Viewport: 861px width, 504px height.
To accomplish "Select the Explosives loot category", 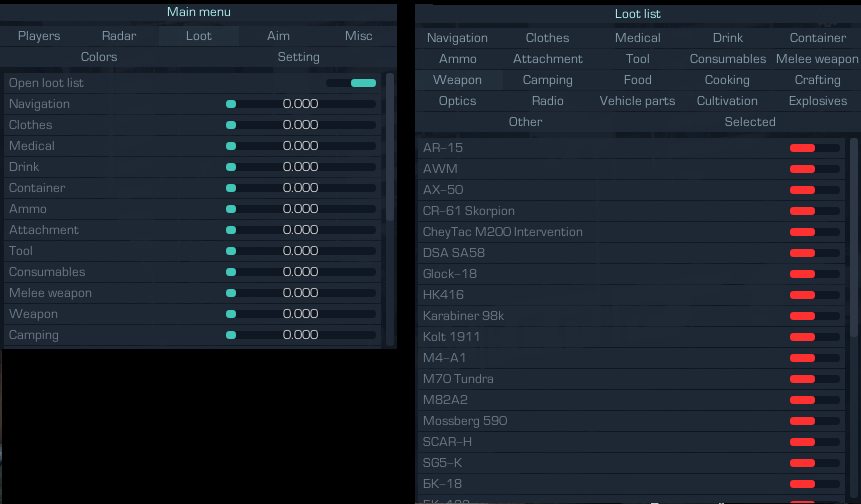I will tap(817, 101).
